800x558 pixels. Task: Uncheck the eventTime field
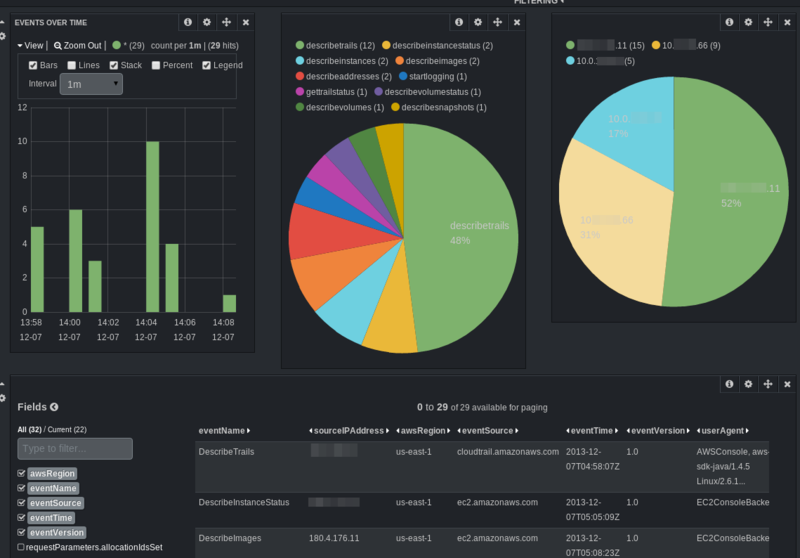click(x=21, y=517)
